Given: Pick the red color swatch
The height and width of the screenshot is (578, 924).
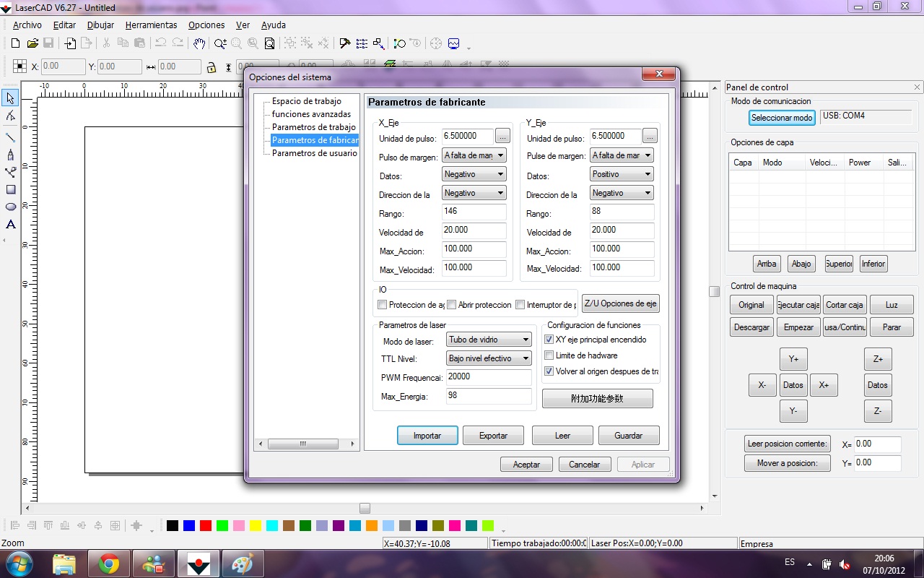Looking at the screenshot, I should pyautogui.click(x=206, y=525).
